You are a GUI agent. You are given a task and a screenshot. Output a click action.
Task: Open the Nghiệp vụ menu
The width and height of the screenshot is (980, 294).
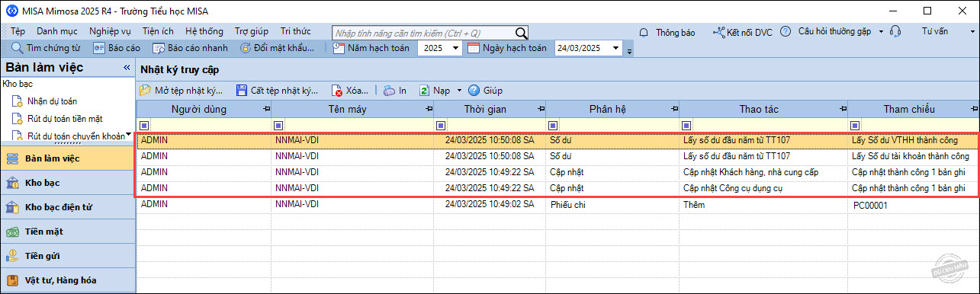tap(110, 31)
